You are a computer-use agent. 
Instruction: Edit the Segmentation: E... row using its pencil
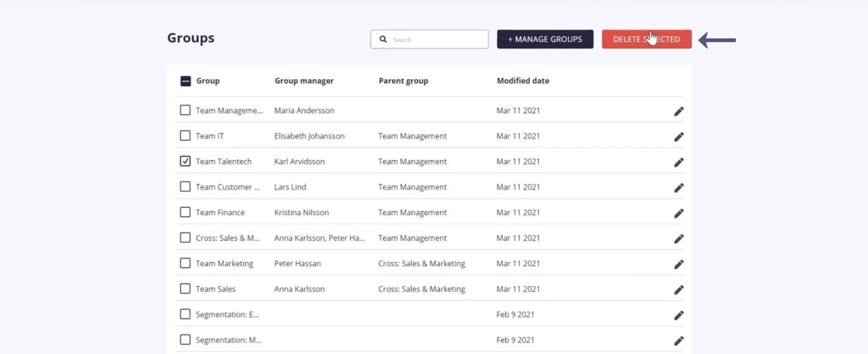[679, 315]
